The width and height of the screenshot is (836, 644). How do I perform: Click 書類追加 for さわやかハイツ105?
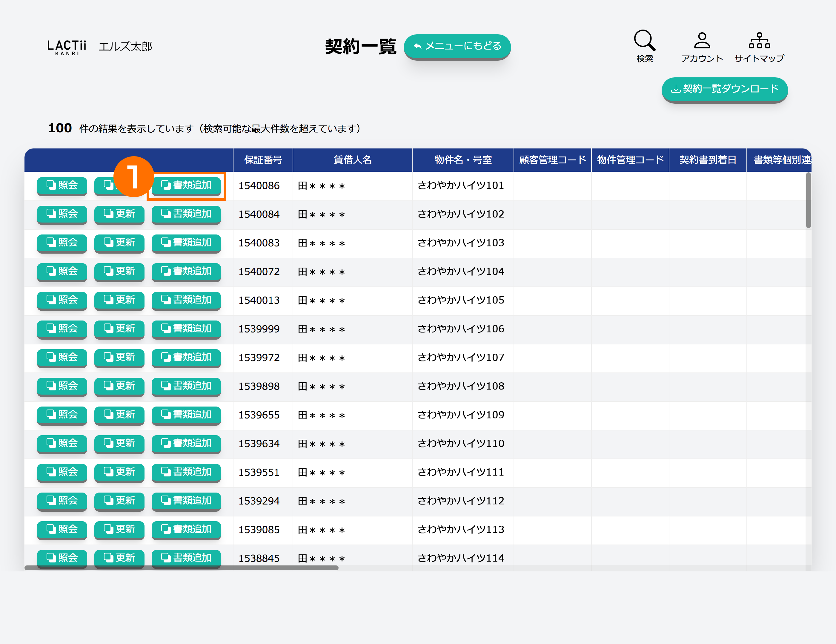tap(186, 299)
